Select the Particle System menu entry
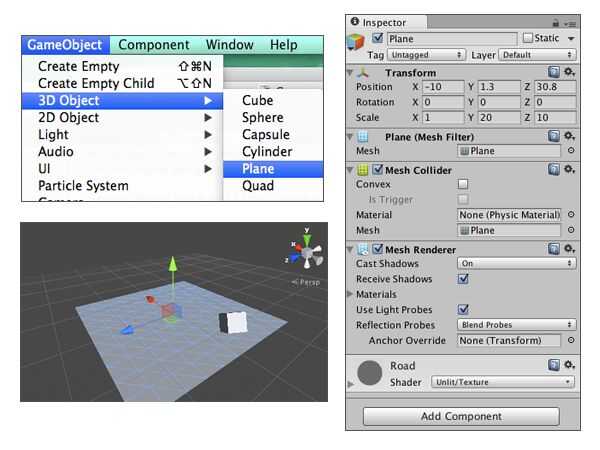This screenshot has width=600, height=450. [x=122, y=186]
